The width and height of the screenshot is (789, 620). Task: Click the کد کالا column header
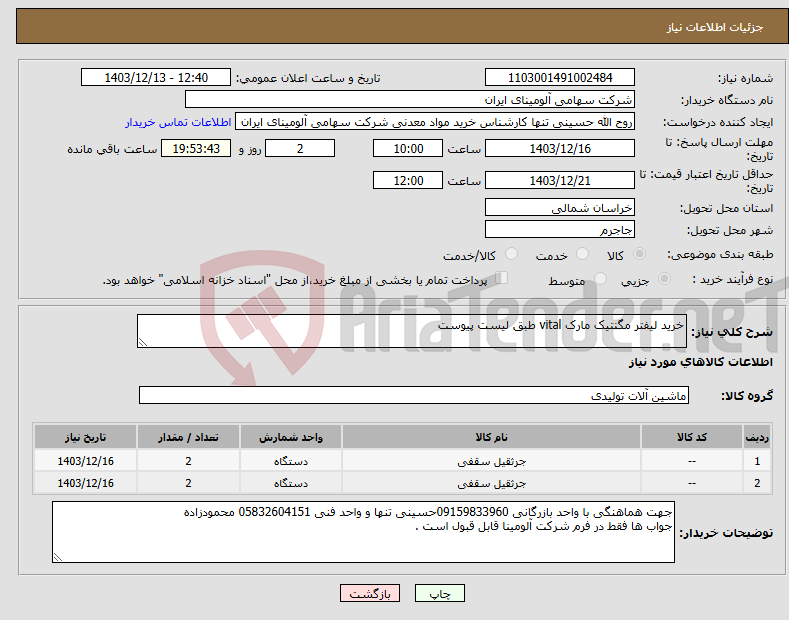coord(692,437)
